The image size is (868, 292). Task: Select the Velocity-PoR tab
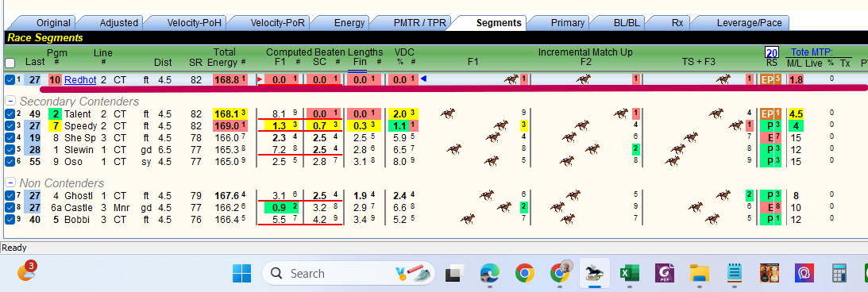pyautogui.click(x=277, y=23)
